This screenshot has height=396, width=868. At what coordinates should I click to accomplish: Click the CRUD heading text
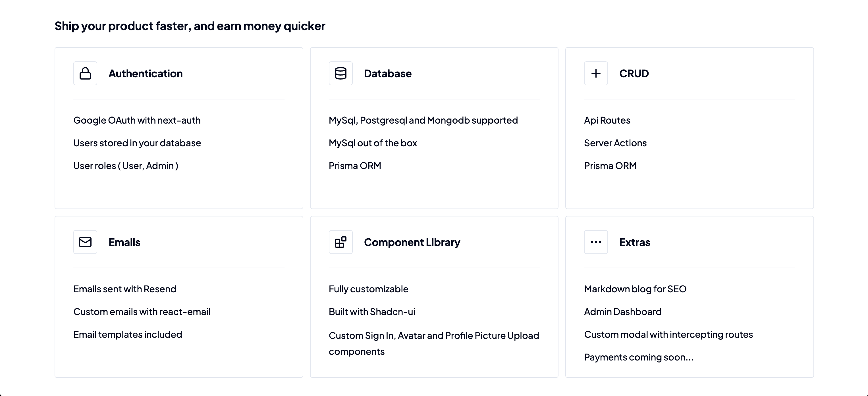[x=634, y=73]
